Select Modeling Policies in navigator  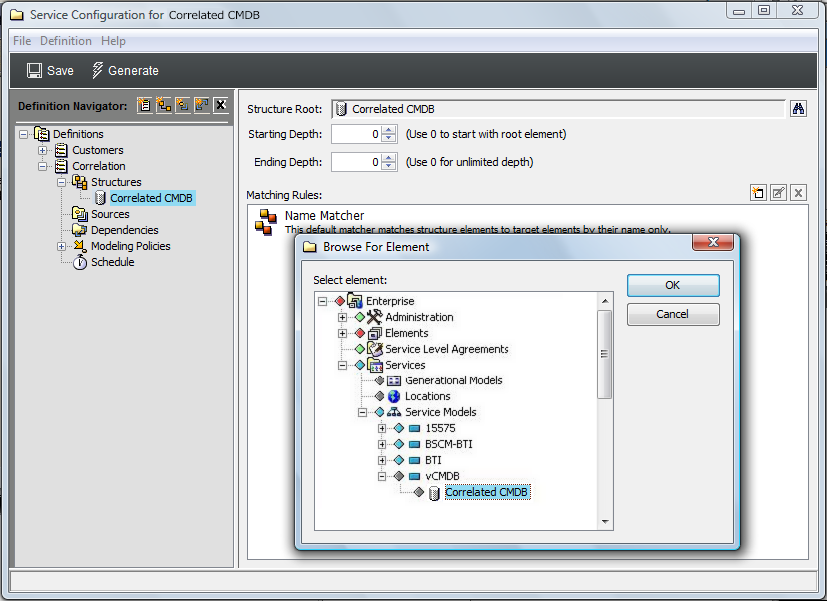coord(131,246)
